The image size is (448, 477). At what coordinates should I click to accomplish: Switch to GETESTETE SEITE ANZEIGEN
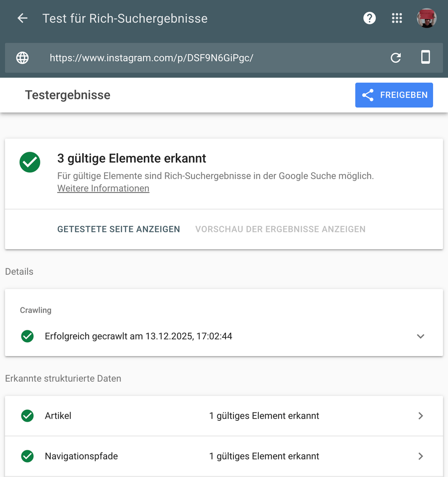[118, 229]
